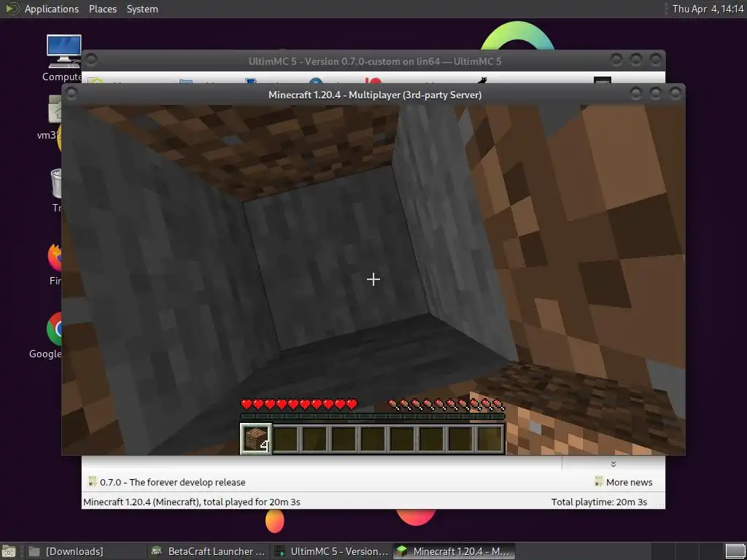
Task: Minimize the Minecraft 1.20.4 window
Action: (636, 93)
